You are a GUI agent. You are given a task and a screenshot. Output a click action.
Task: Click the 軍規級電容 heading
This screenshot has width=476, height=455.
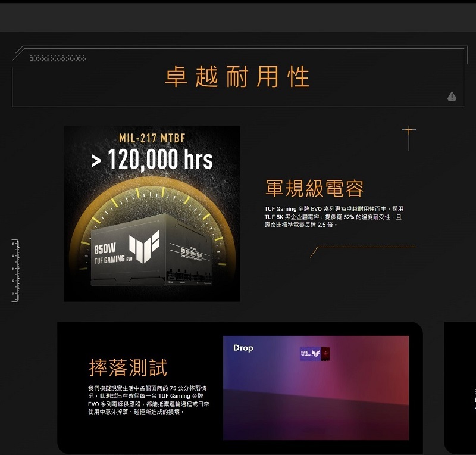click(314, 189)
